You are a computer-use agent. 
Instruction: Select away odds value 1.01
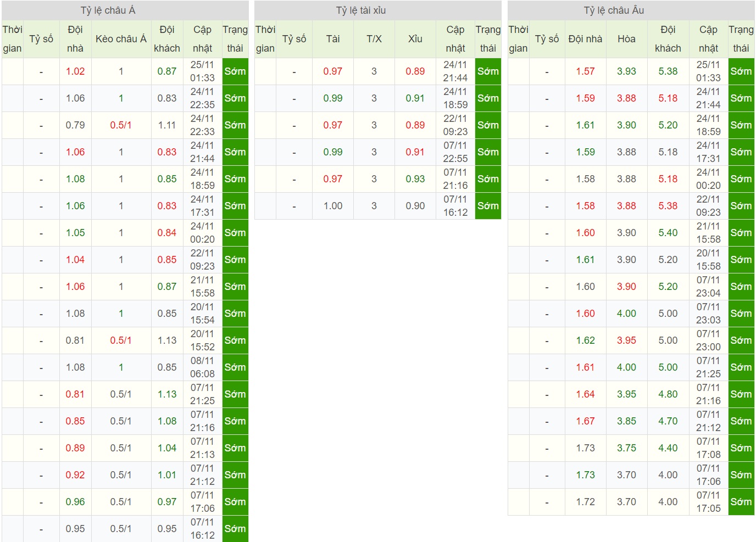tap(167, 475)
